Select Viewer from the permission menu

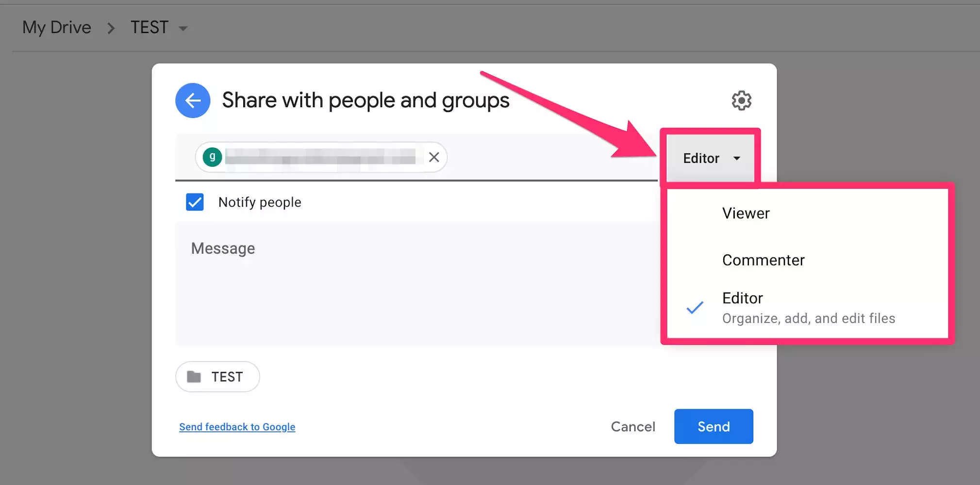click(x=746, y=213)
